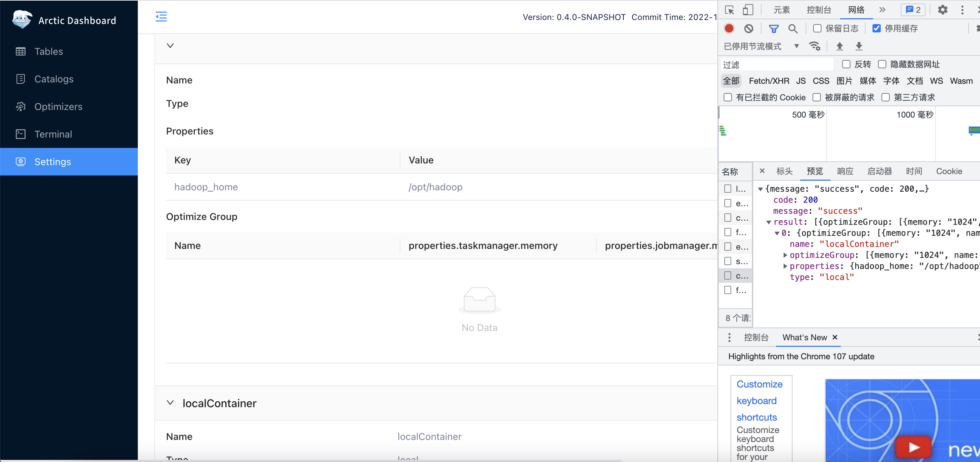Viewport: 980px width, 462px height.
Task: Select the Fetch/XHR filter type
Action: (x=768, y=81)
